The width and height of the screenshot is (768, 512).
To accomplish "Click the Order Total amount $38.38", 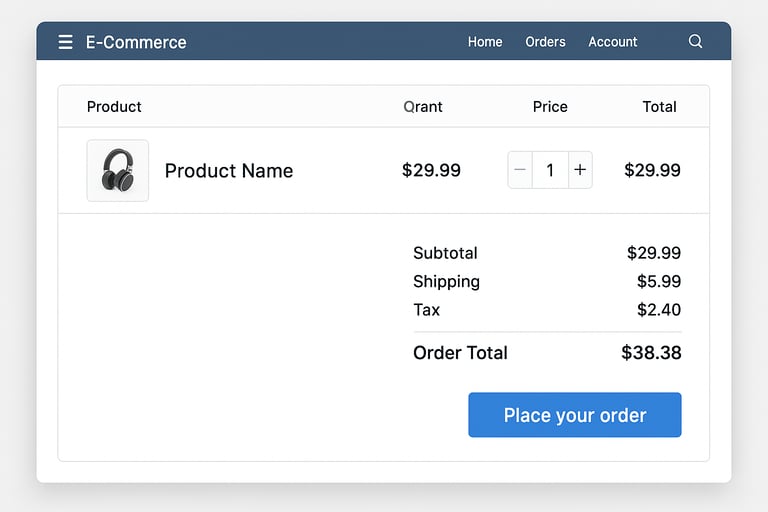I will (651, 353).
